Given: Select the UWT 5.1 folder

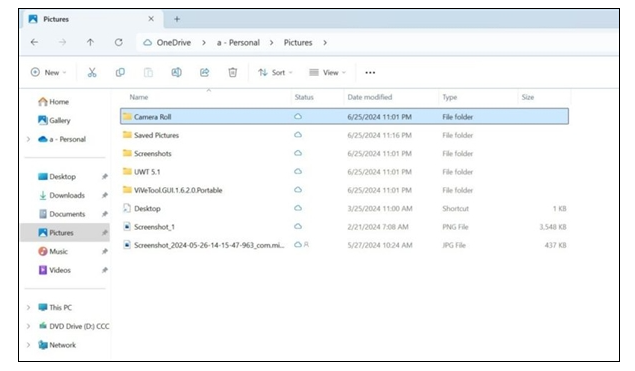Looking at the screenshot, I should pos(344,172).
